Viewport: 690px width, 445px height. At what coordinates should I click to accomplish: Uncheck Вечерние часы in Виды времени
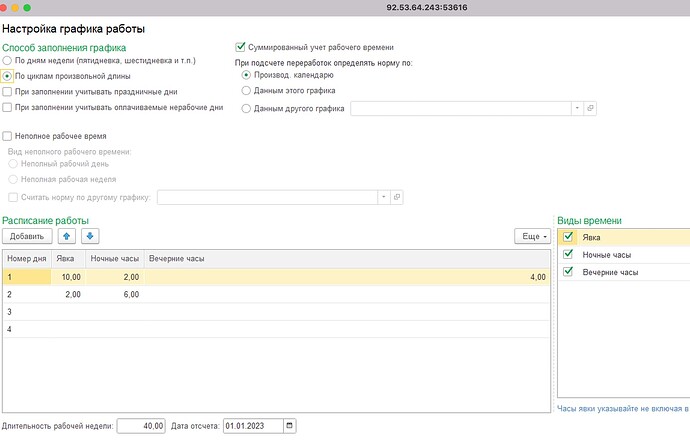568,272
